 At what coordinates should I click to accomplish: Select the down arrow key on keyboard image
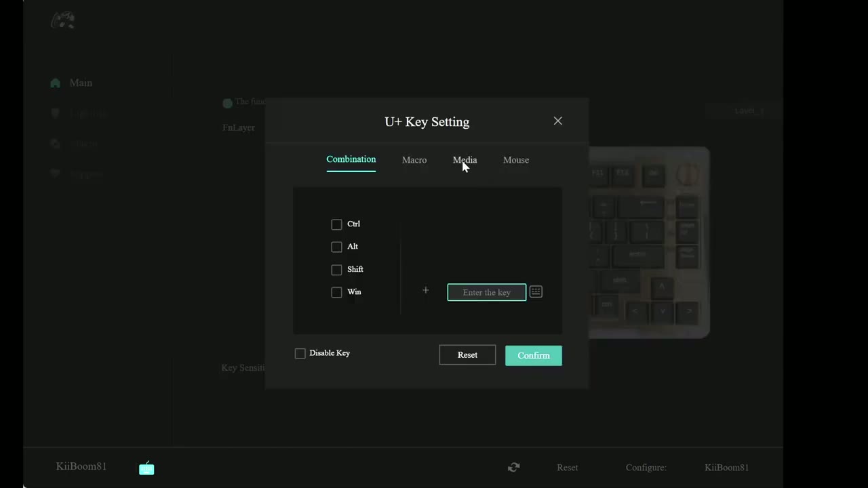tap(662, 312)
